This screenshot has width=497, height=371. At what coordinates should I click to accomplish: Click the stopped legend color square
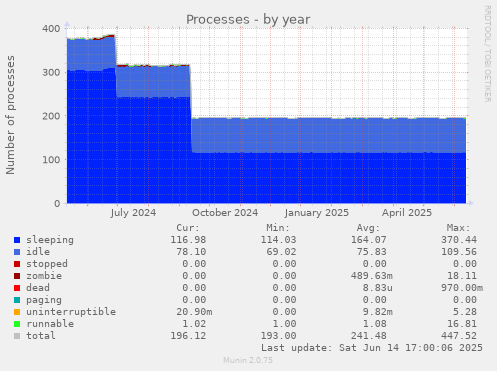(17, 264)
